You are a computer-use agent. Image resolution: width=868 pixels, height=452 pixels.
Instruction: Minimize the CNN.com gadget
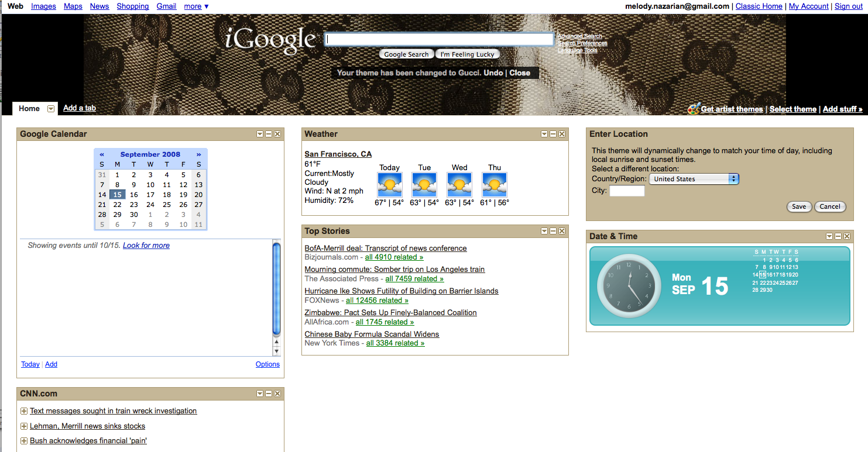click(x=269, y=394)
